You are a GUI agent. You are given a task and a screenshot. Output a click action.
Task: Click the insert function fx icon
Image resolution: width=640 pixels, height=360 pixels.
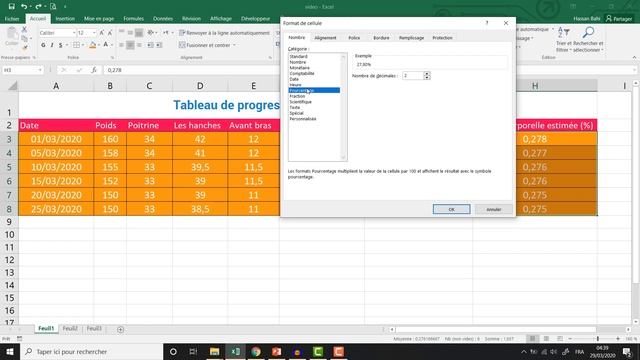pyautogui.click(x=94, y=70)
